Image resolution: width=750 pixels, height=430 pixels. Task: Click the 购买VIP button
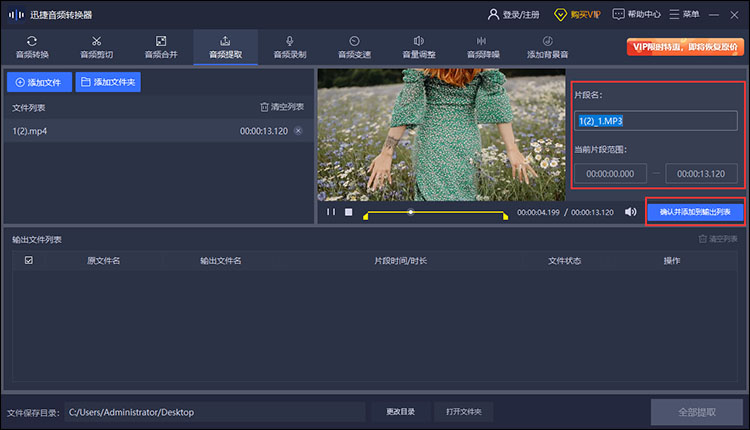coord(577,15)
